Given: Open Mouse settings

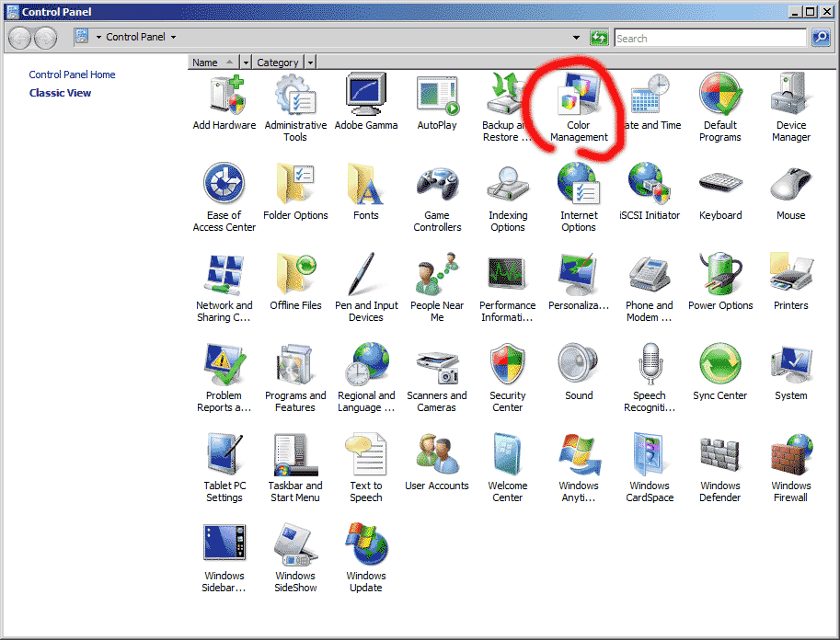Looking at the screenshot, I should coord(790,192).
